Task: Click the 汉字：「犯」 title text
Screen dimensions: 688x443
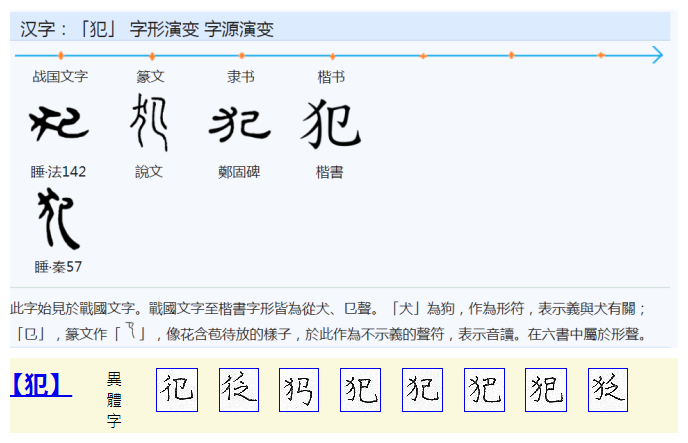Action: [x=69, y=29]
